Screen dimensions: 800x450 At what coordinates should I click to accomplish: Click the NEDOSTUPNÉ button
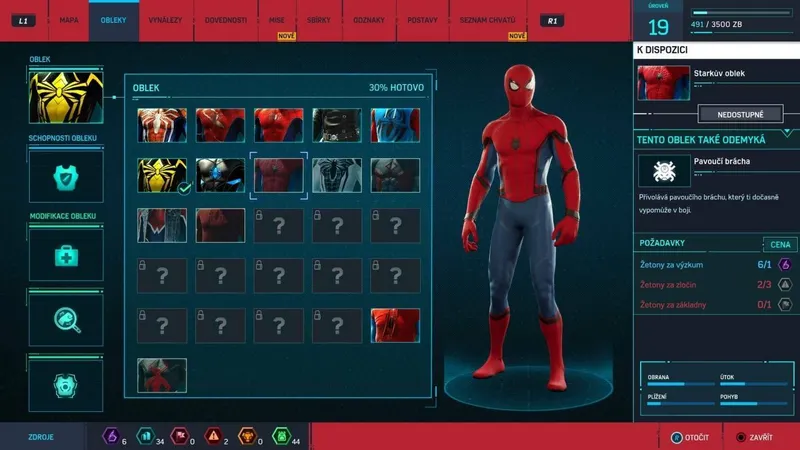(740, 114)
